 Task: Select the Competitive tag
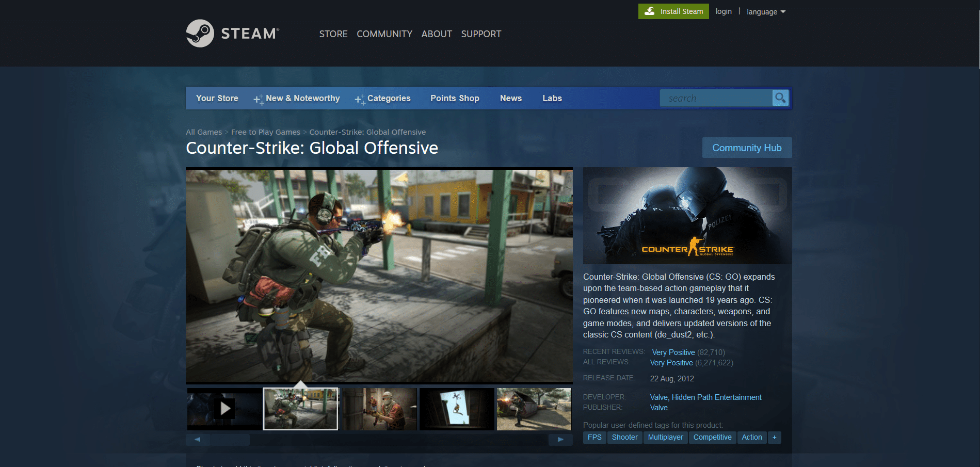(x=712, y=437)
